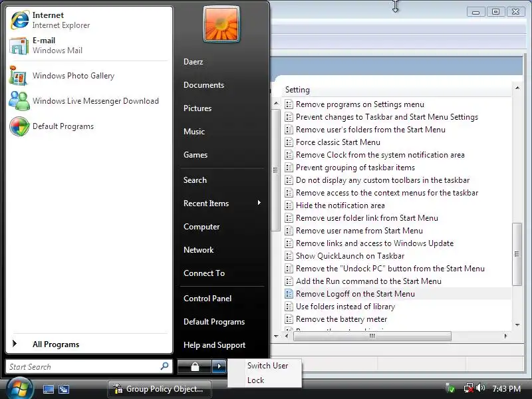This screenshot has height=399, width=532.
Task: Click the network status tray icon
Action: [x=469, y=388]
